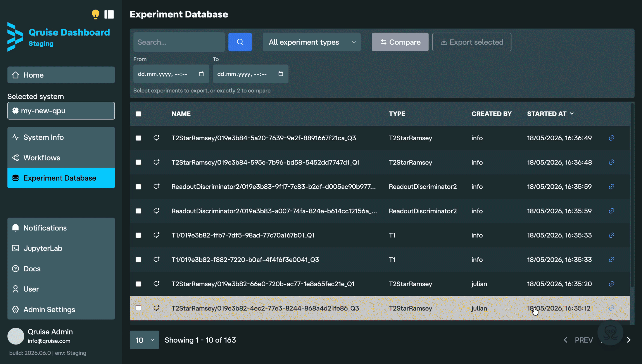Copy link for T1 ffb7 Q1 row

(611, 235)
